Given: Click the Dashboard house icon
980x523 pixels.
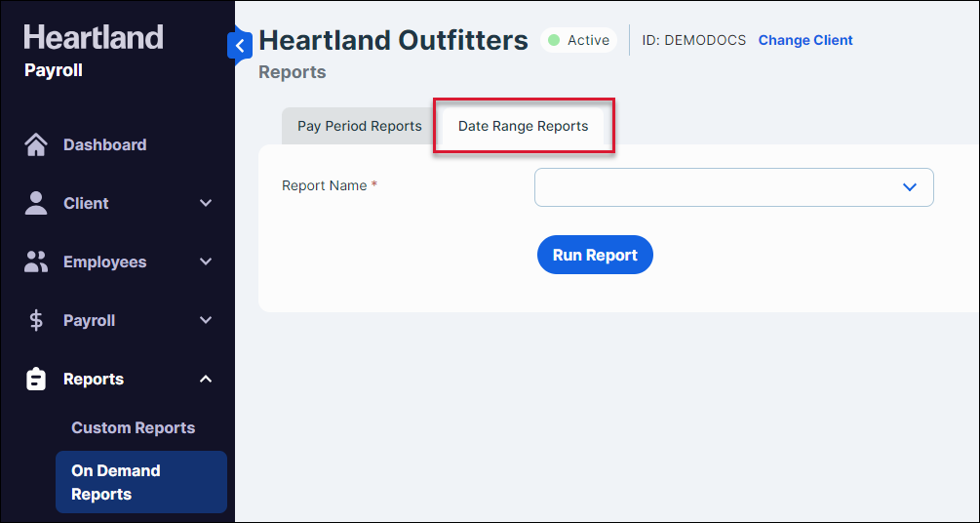Looking at the screenshot, I should [36, 145].
